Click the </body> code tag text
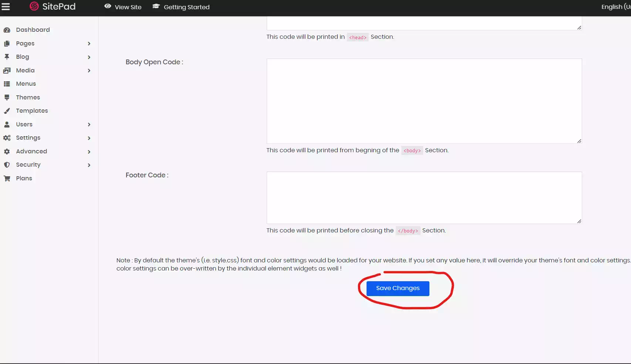The height and width of the screenshot is (364, 631). click(x=408, y=231)
